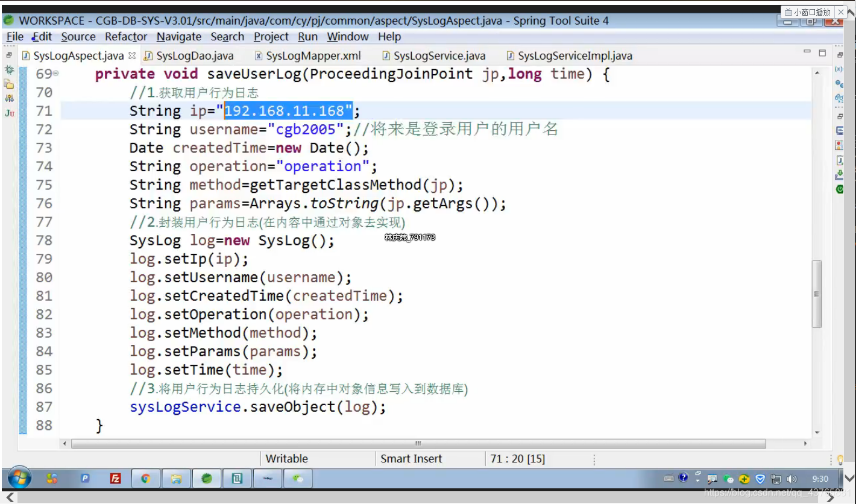Screen dimensions: 856x504
Task: Open the Edit menu
Action: click(x=42, y=37)
